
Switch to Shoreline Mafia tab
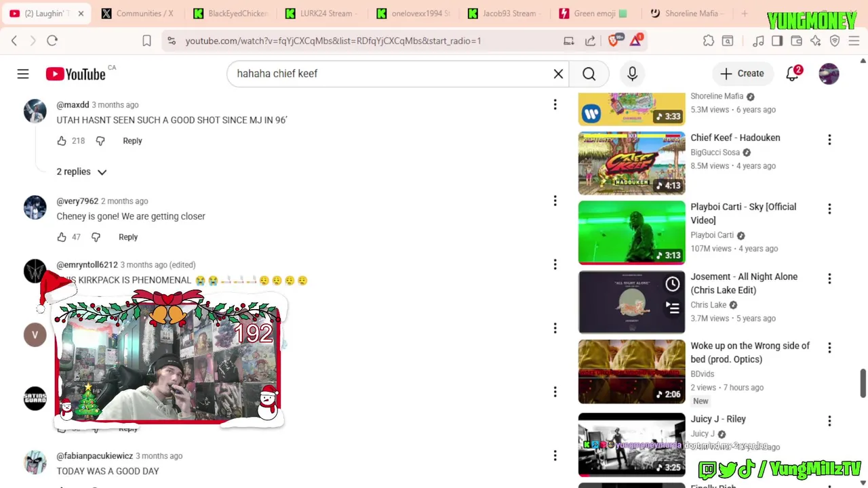(688, 14)
